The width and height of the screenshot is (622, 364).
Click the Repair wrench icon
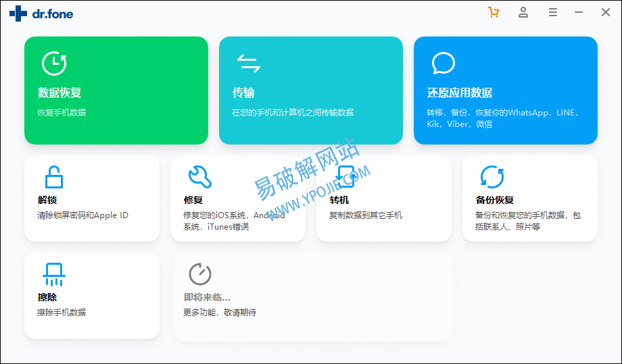point(199,177)
